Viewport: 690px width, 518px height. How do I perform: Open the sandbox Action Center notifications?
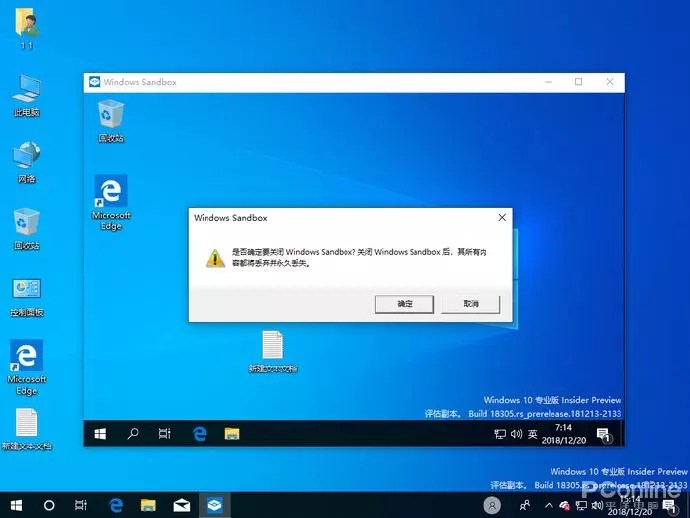pyautogui.click(x=603, y=435)
